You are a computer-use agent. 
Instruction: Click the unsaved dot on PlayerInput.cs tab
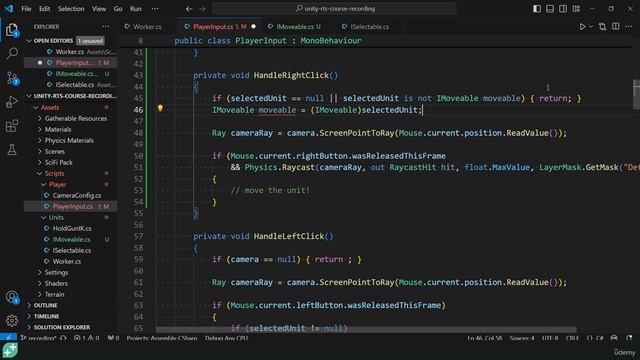tap(253, 27)
